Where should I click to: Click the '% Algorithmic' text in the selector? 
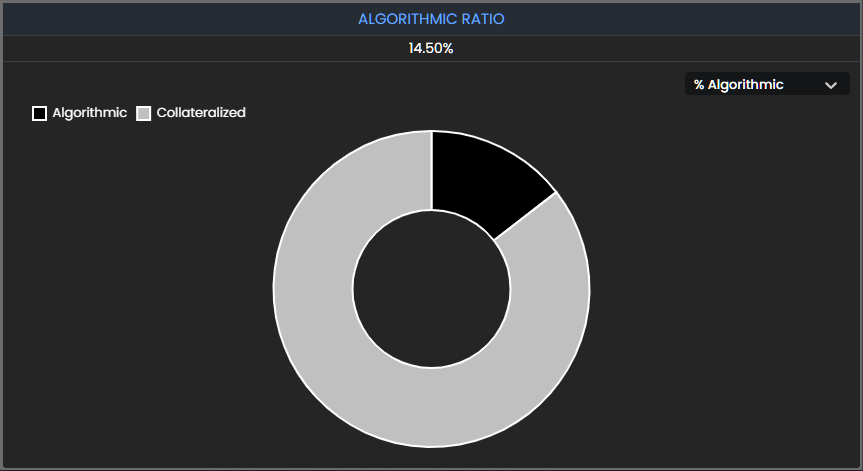pyautogui.click(x=738, y=85)
